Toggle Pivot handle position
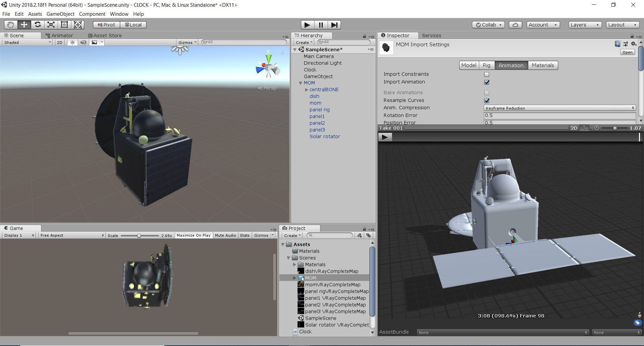The image size is (644, 346). 106,25
